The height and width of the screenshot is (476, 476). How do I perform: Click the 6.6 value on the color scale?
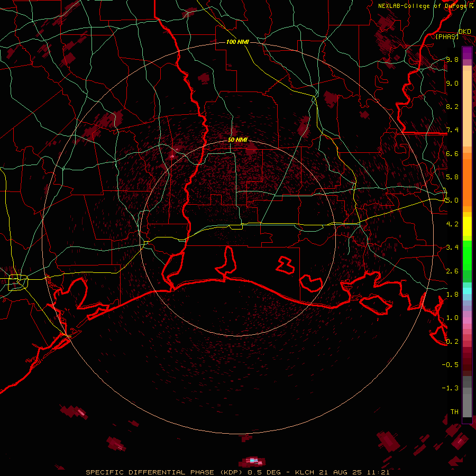point(452,153)
